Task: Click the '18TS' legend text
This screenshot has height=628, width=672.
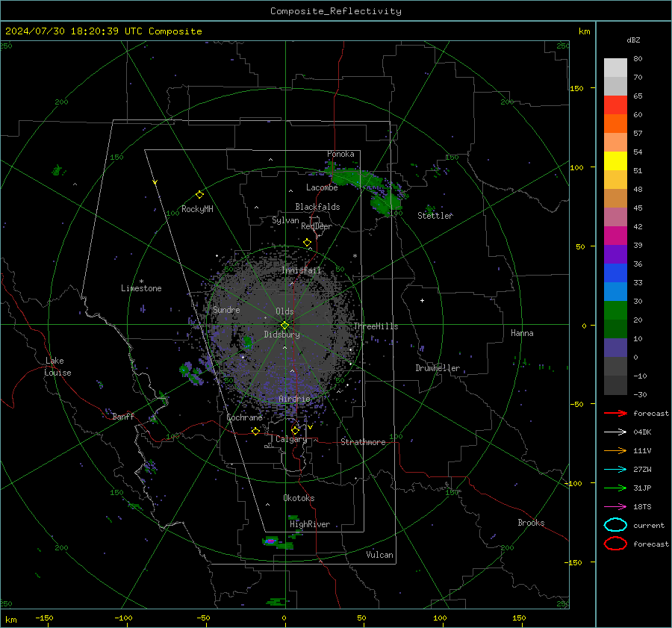Action: 642,507
